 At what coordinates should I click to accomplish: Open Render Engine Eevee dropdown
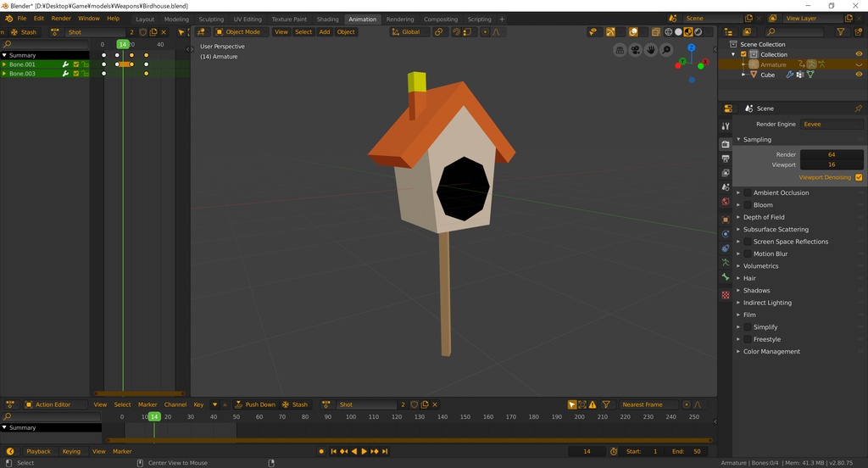tap(831, 124)
